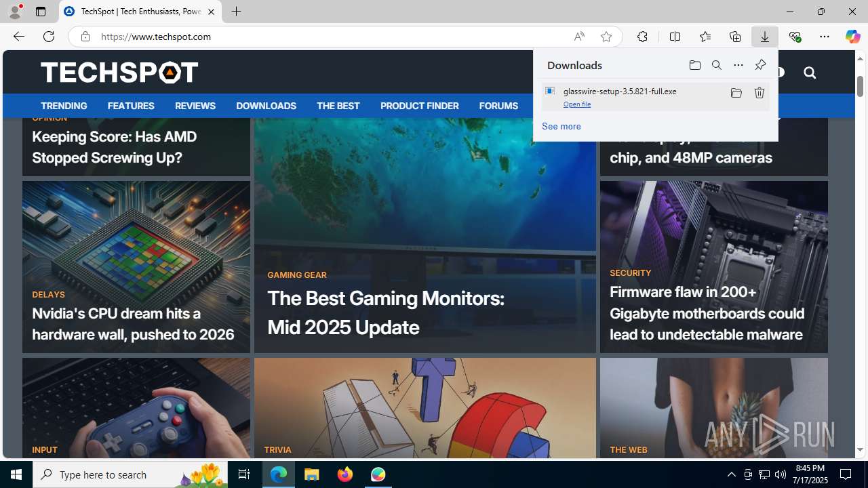Open THE BEST section
The width and height of the screenshot is (868, 488).
tap(338, 106)
